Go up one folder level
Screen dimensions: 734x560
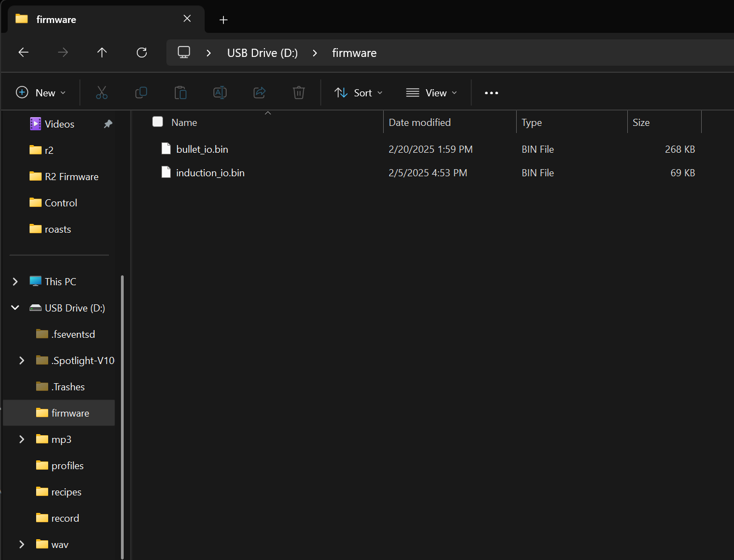pos(102,53)
